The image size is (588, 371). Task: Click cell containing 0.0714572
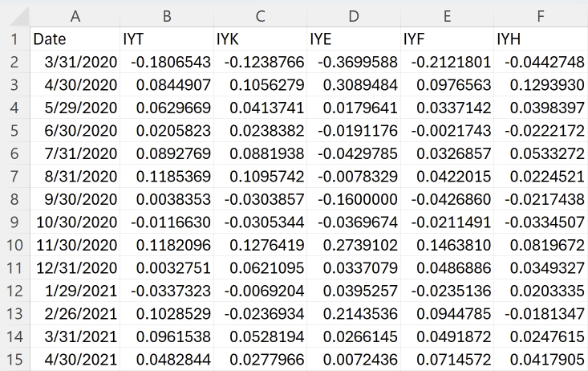pyautogui.click(x=447, y=360)
